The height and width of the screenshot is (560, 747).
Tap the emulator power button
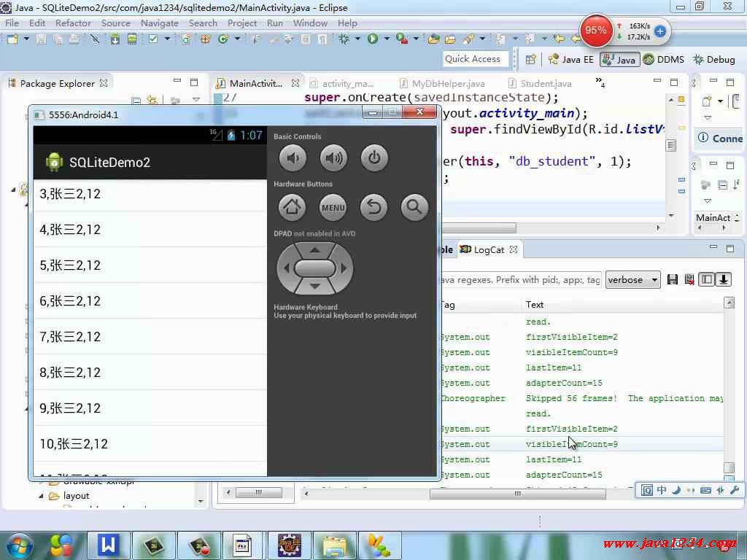coord(374,158)
